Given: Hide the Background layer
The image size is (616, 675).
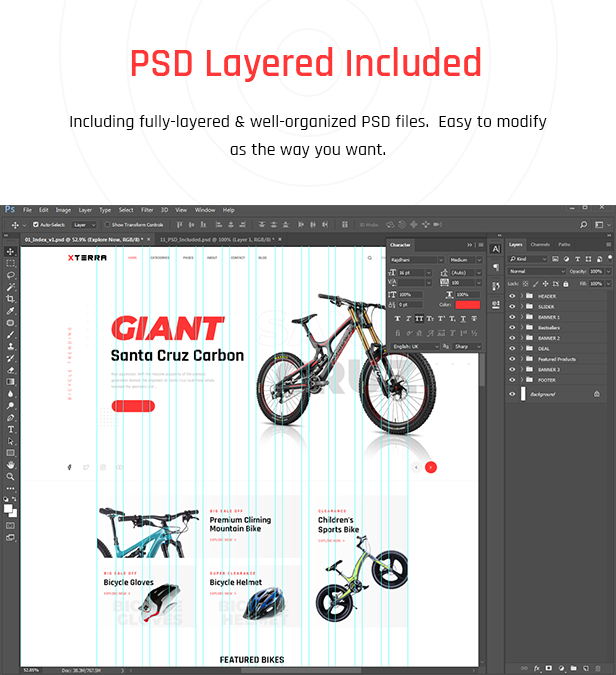Looking at the screenshot, I should tap(512, 394).
